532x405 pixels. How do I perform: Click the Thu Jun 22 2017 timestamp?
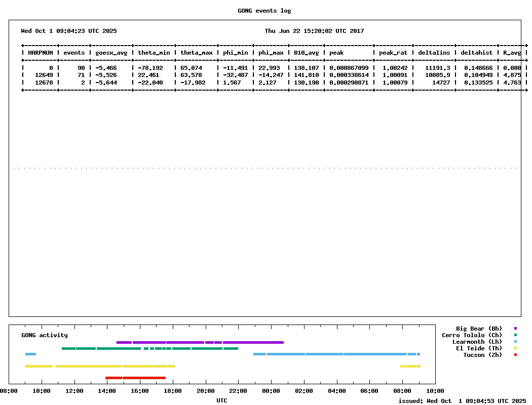pos(314,31)
